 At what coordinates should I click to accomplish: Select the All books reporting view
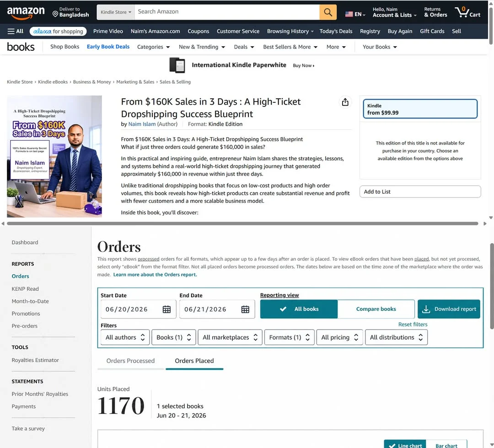pyautogui.click(x=299, y=309)
